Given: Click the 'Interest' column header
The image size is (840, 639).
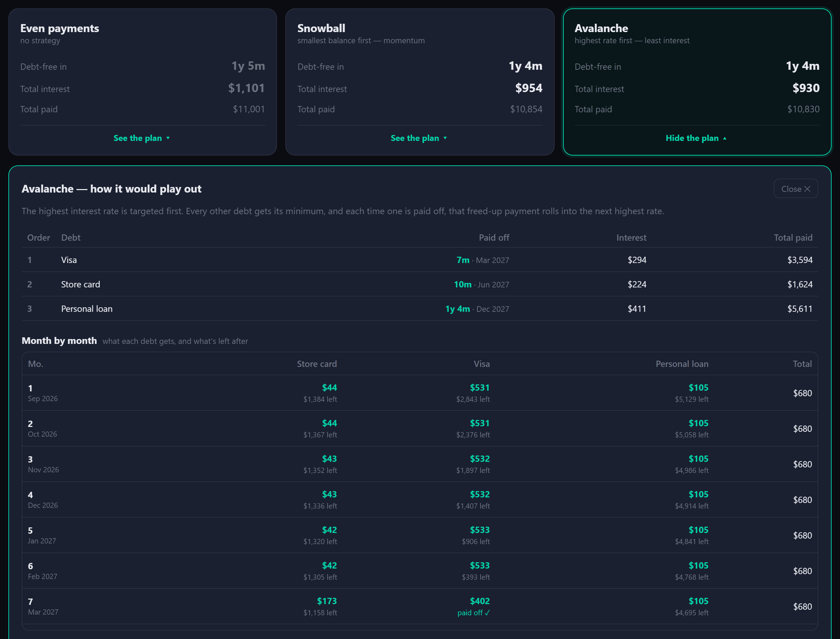Looking at the screenshot, I should click(x=631, y=238).
